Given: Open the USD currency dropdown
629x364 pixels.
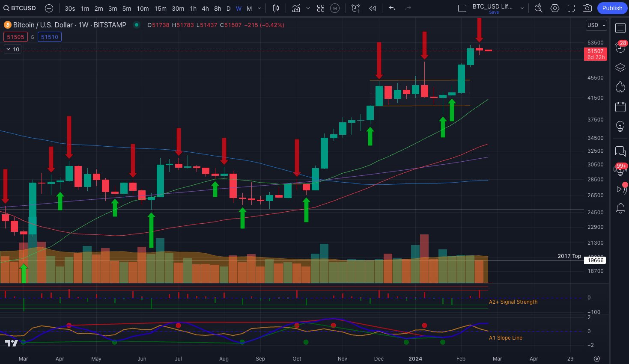Looking at the screenshot, I should (x=596, y=25).
